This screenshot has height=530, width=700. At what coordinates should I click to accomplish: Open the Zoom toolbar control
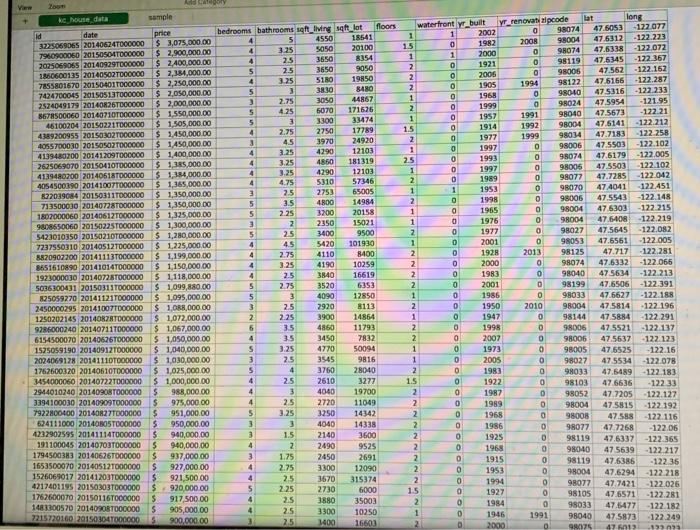click(57, 6)
